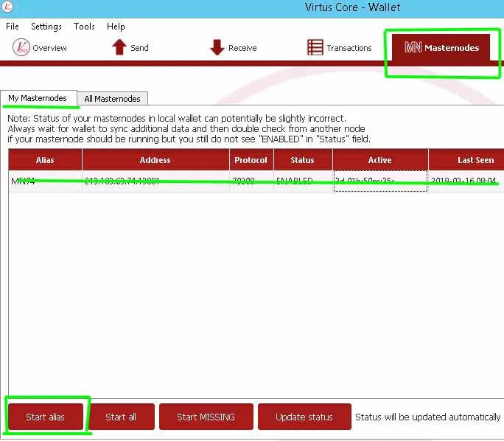Click the Send toolbar label
This screenshot has width=504, height=441.
click(x=139, y=48)
